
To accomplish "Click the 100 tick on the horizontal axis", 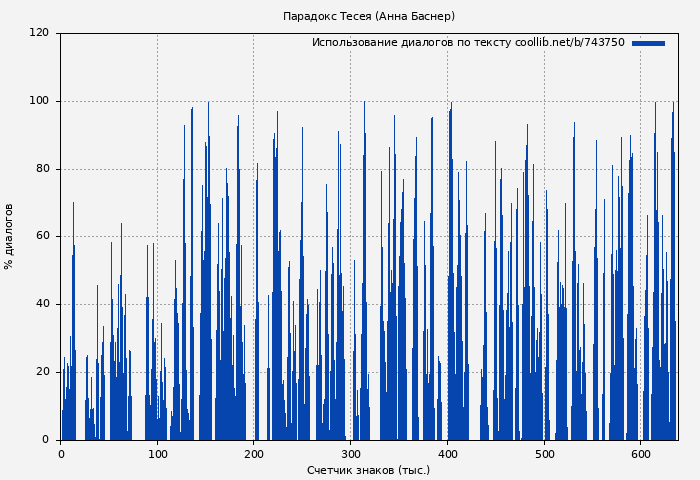I will click(x=157, y=454).
